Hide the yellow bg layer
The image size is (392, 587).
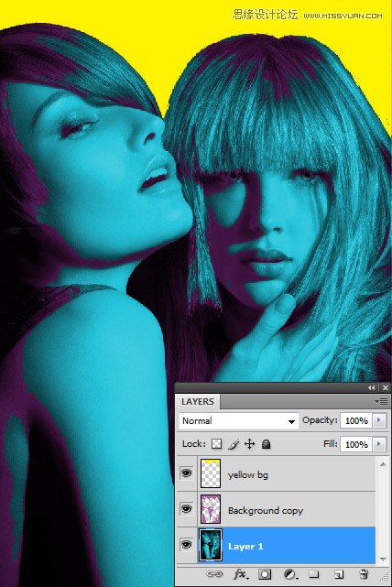coord(187,473)
